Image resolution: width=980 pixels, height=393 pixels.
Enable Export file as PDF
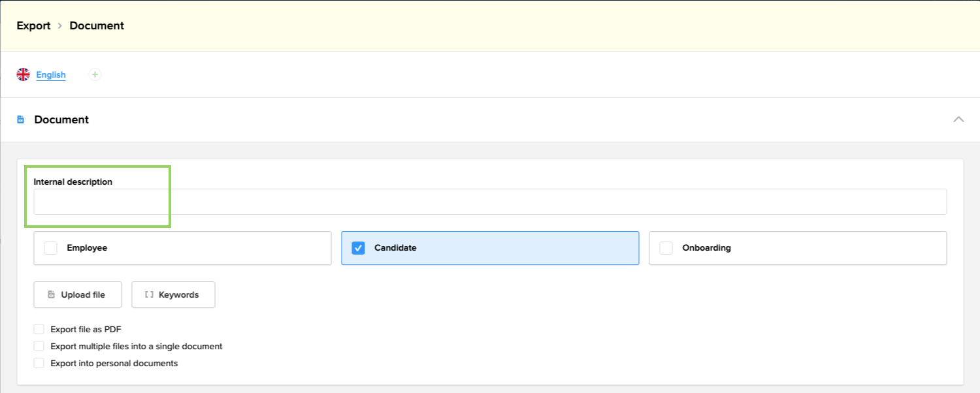click(x=39, y=328)
